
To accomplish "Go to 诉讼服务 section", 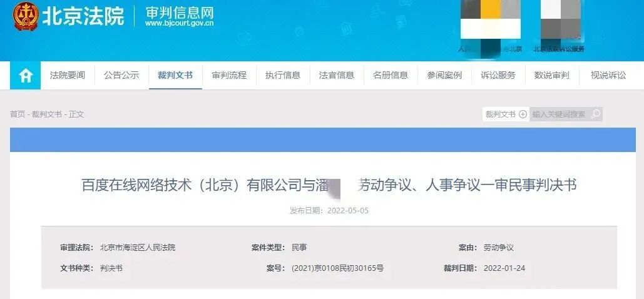I will [498, 75].
